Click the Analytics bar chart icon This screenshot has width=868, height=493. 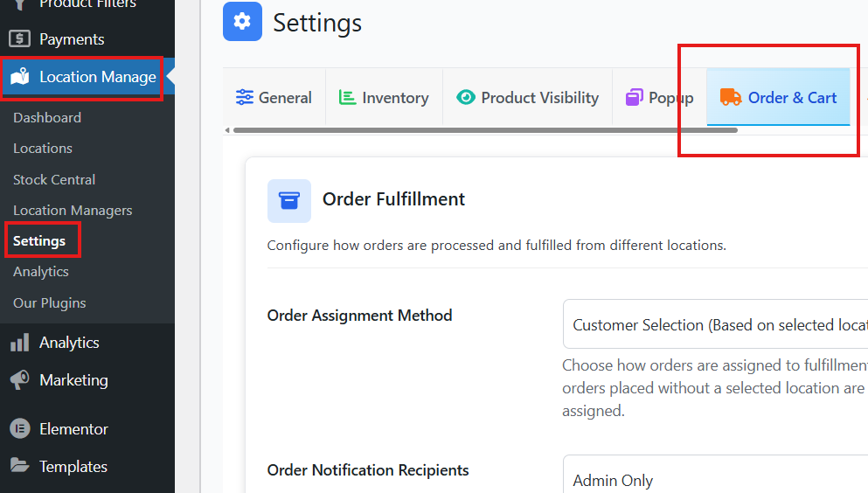tap(19, 343)
